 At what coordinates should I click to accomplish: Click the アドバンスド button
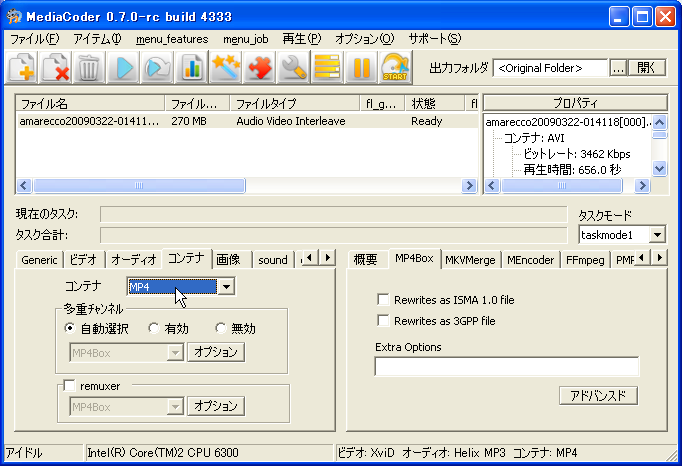[x=598, y=395]
